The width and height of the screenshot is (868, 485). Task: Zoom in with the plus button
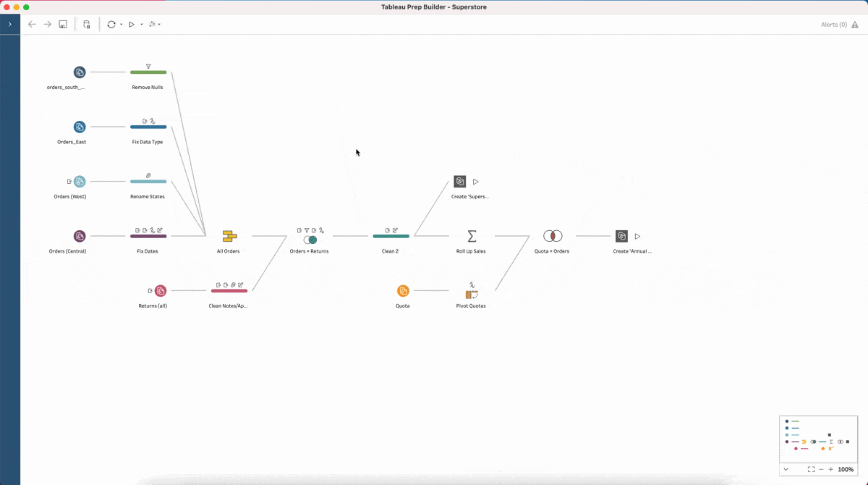pyautogui.click(x=830, y=470)
